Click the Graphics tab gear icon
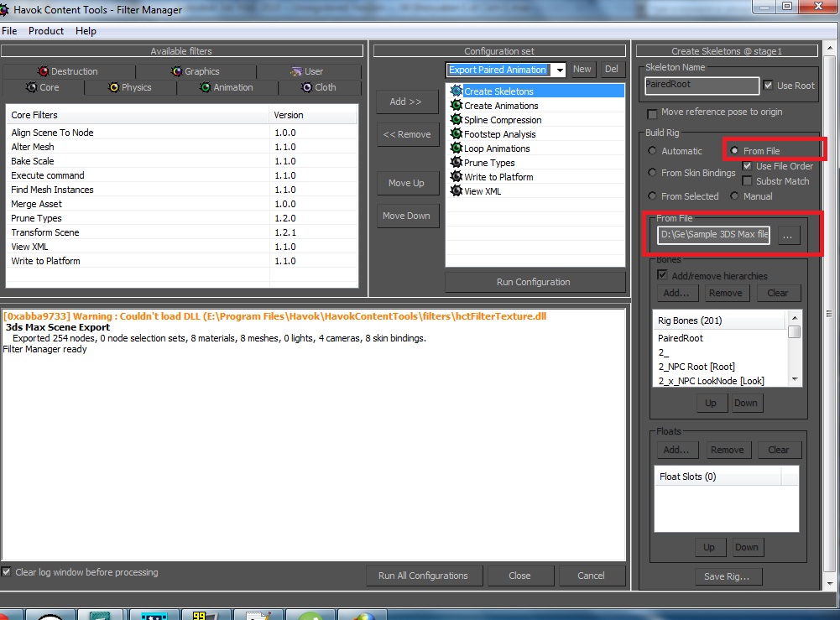This screenshot has height=620, width=840. point(177,71)
